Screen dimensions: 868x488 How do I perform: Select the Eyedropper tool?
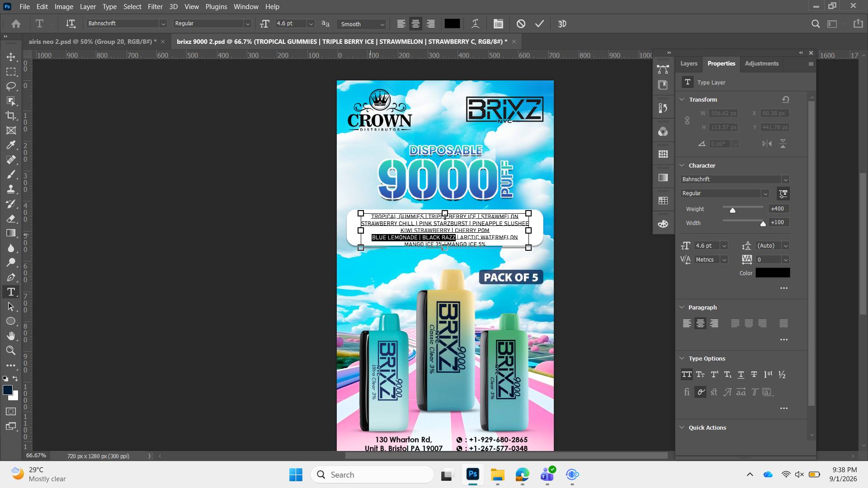pyautogui.click(x=11, y=145)
